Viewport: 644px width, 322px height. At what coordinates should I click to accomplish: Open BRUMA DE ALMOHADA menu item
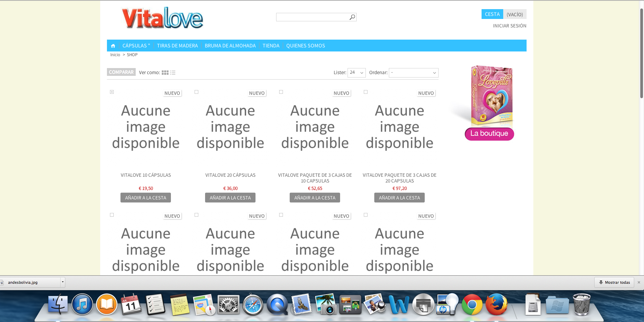(x=230, y=46)
